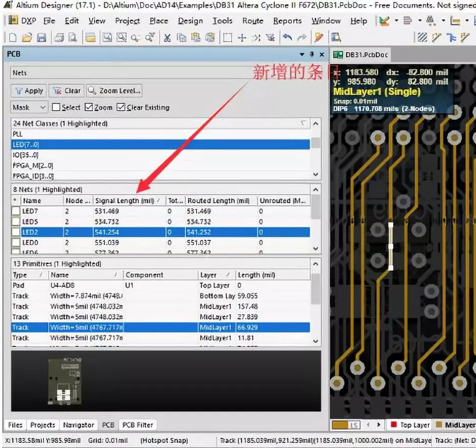Tick the checkbox beside net LED7
476x448 pixels.
(16, 211)
